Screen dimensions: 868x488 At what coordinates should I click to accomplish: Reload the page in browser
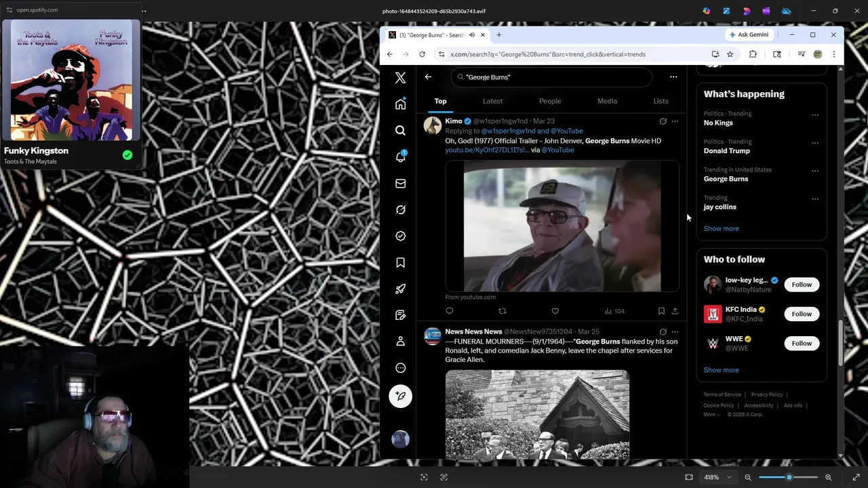[x=422, y=54]
